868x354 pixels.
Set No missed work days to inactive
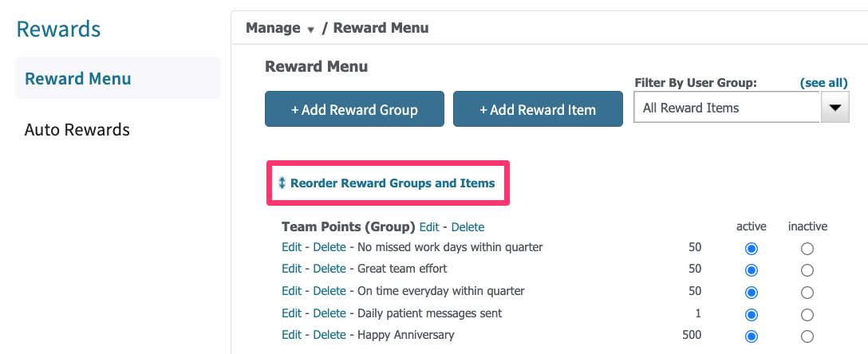click(807, 249)
